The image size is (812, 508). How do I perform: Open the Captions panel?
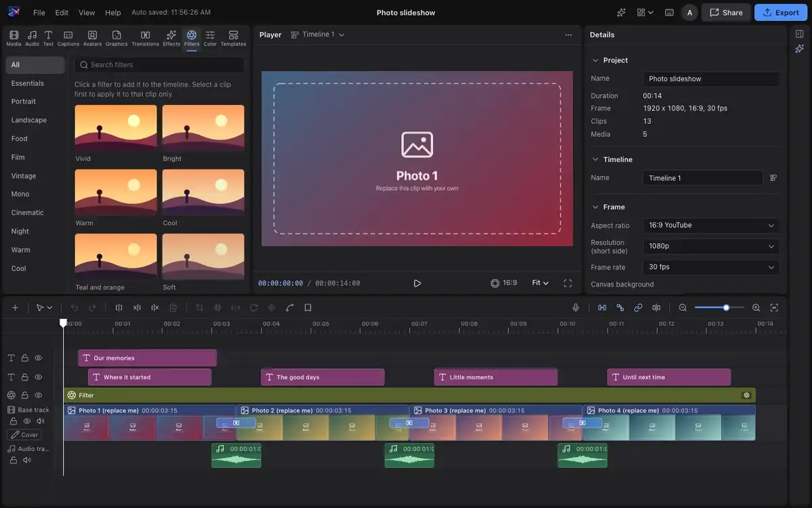pyautogui.click(x=68, y=39)
